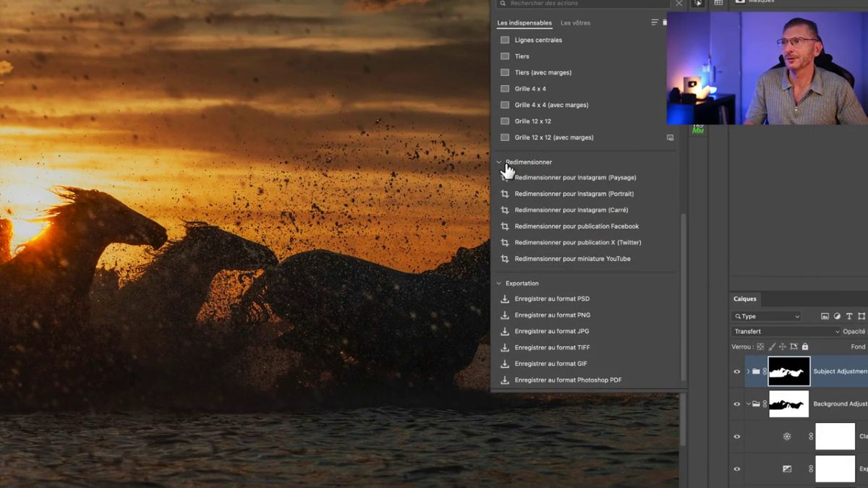The width and height of the screenshot is (868, 488).
Task: Click 'Redimensionner pour Instagram (Carré)' text
Action: [x=571, y=210]
